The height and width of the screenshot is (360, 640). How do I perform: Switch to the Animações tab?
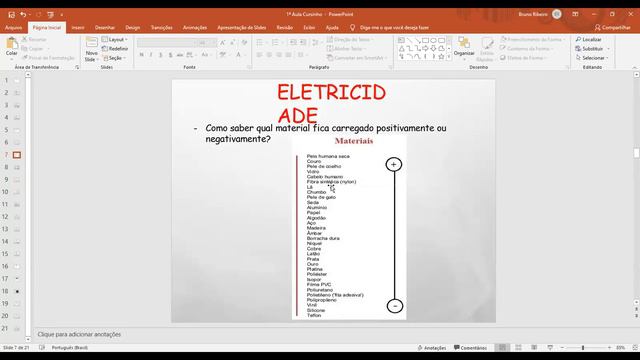[x=195, y=28]
